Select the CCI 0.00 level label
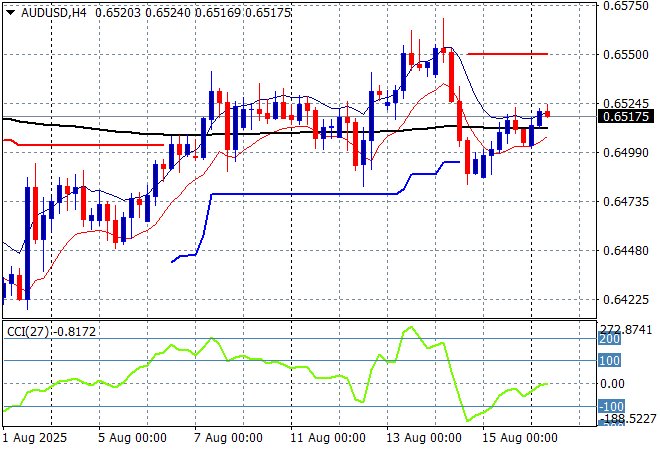This screenshot has height=450, width=660. point(612,383)
